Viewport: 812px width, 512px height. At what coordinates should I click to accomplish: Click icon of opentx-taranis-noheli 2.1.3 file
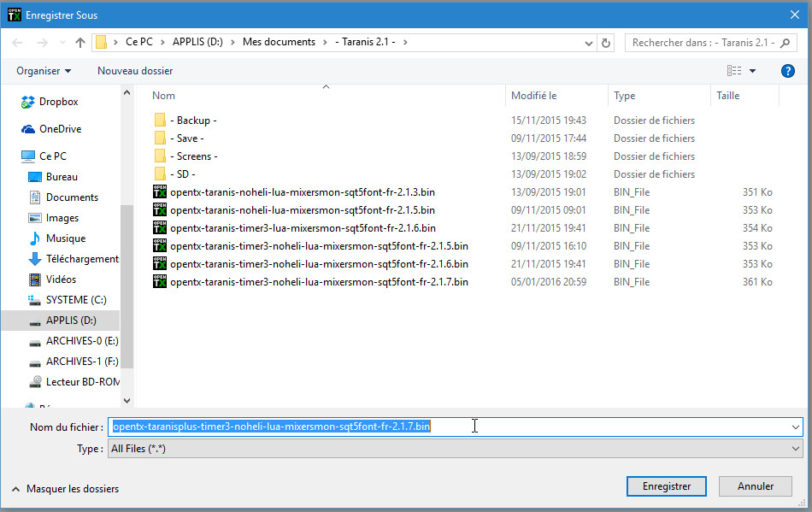pyautogui.click(x=160, y=192)
